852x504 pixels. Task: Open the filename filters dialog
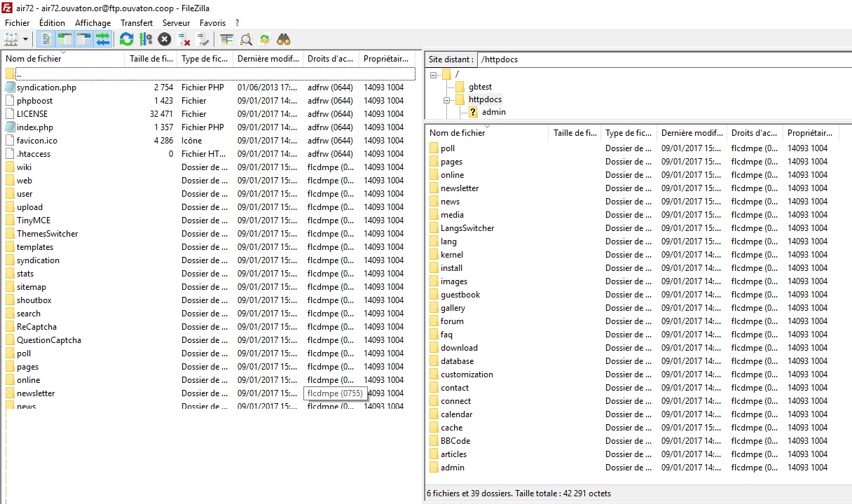pos(226,39)
